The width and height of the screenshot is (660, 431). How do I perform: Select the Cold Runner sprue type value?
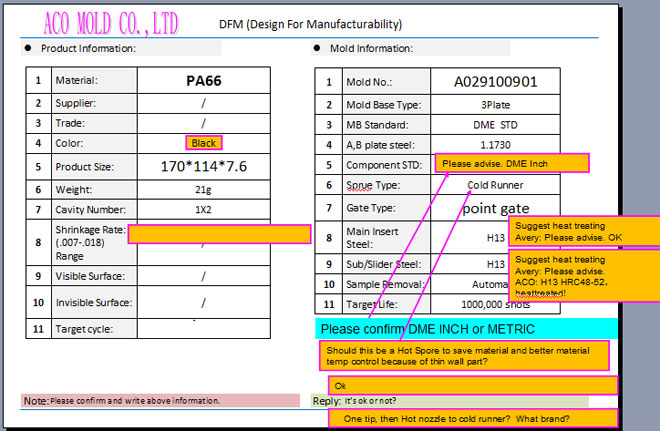(495, 185)
